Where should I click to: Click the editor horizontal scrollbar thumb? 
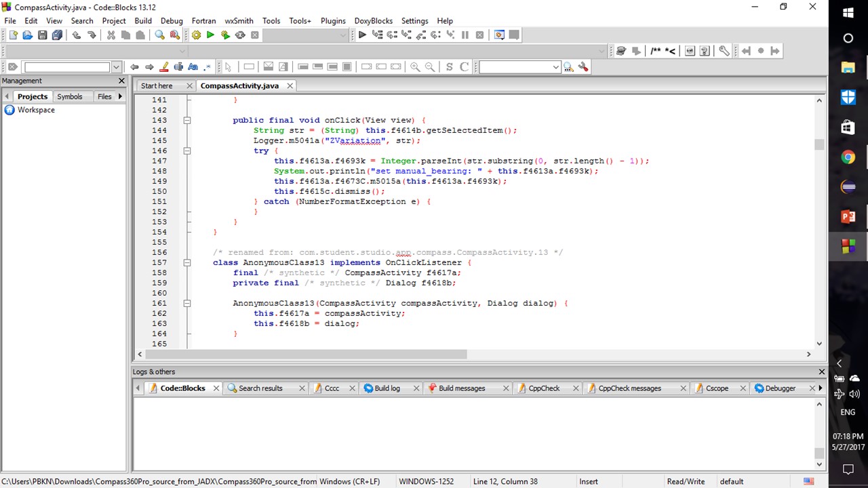pyautogui.click(x=305, y=354)
